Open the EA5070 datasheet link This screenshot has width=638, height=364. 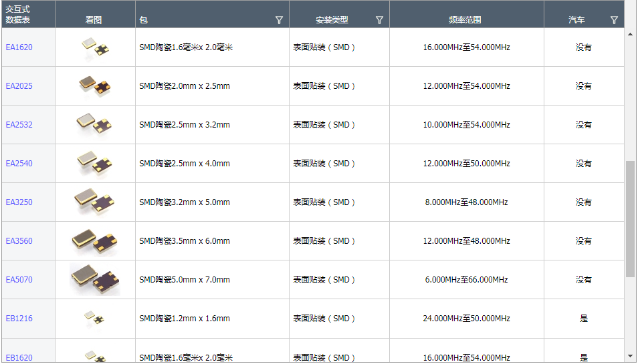19,280
